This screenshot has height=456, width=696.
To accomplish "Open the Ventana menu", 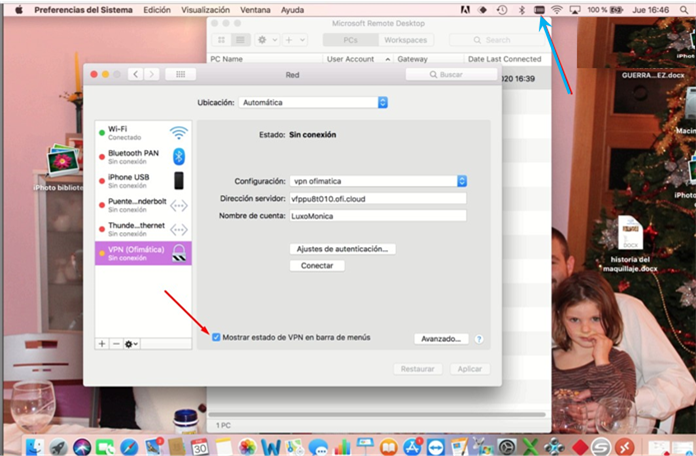I will (x=255, y=10).
